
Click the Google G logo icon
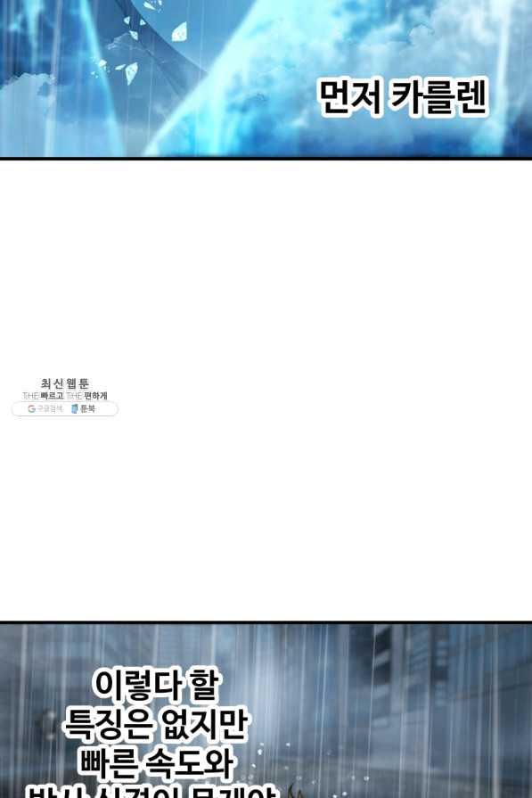tap(31, 408)
